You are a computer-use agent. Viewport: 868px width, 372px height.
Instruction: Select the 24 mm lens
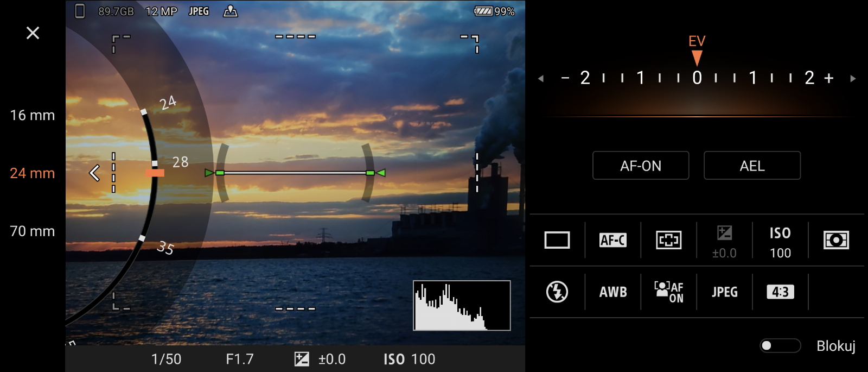[x=33, y=173]
